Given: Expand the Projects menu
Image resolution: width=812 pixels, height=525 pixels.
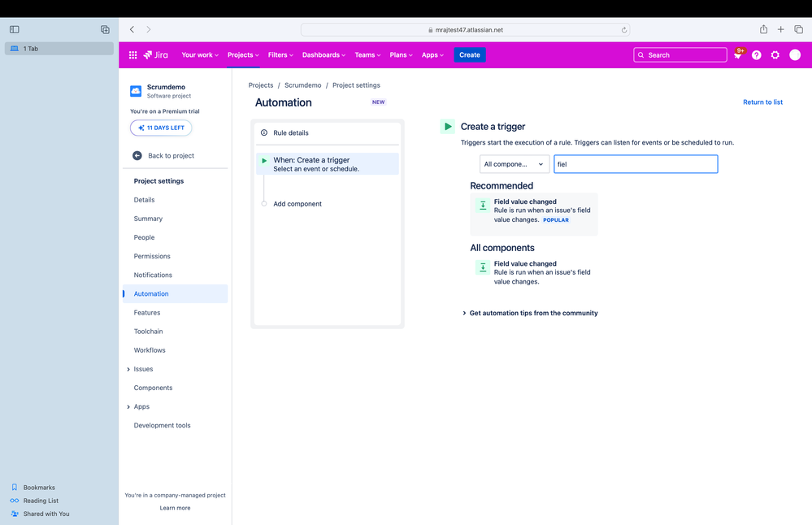Looking at the screenshot, I should tap(243, 55).
